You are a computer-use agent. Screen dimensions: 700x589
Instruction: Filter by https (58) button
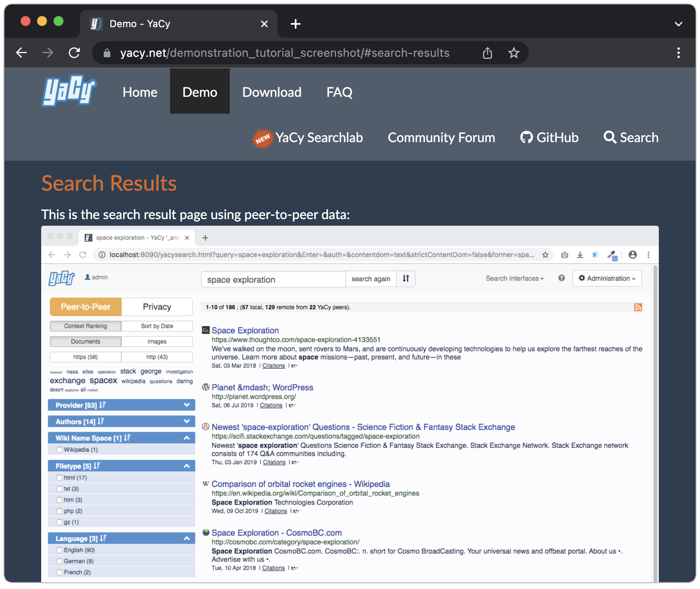point(86,357)
